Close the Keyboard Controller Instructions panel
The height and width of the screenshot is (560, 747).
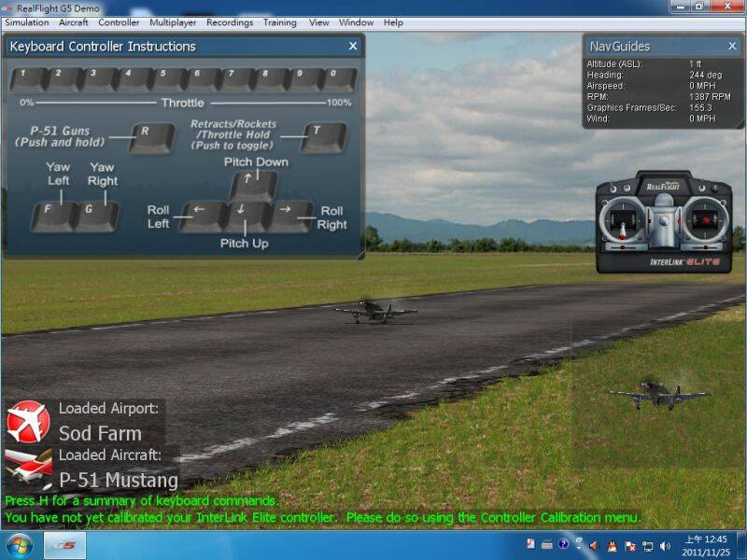[353, 46]
